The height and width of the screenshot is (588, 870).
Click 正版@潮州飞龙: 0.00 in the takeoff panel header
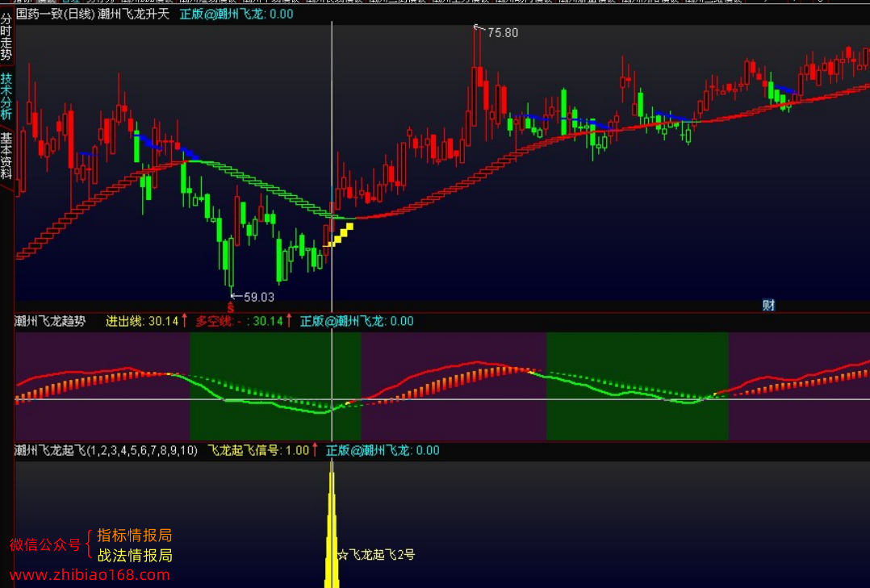click(x=383, y=450)
